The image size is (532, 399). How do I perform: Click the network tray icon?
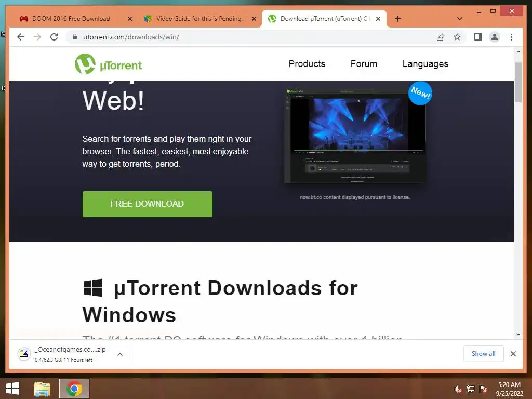[471, 389]
